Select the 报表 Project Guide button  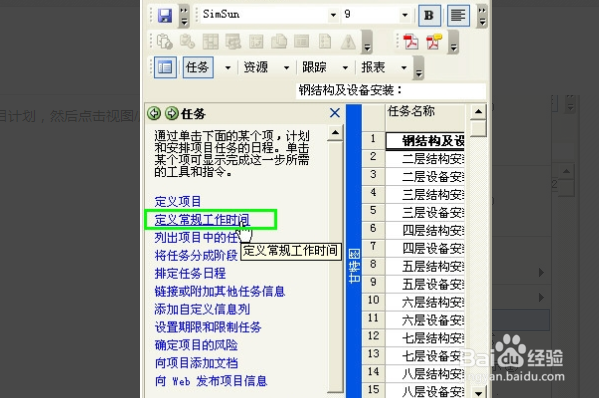[x=373, y=68]
